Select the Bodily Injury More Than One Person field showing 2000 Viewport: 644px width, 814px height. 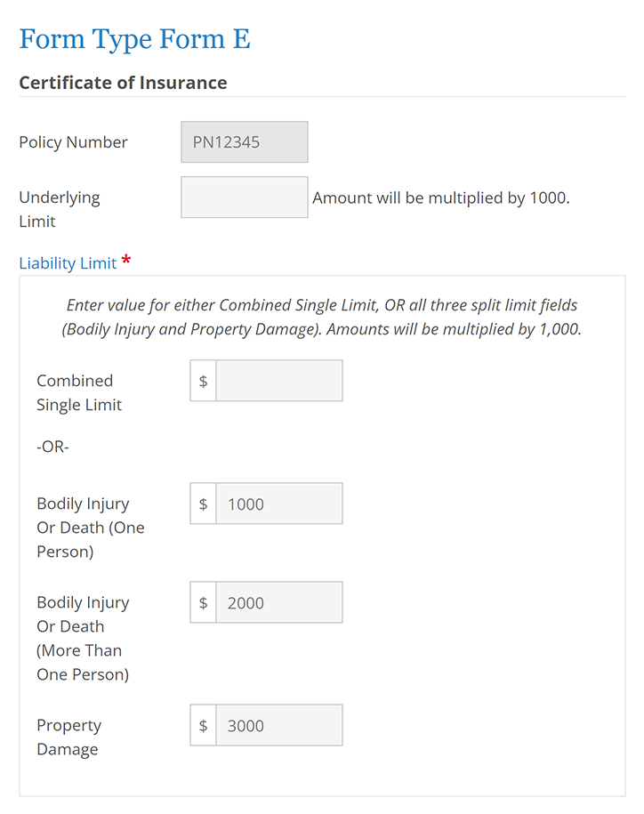278,602
